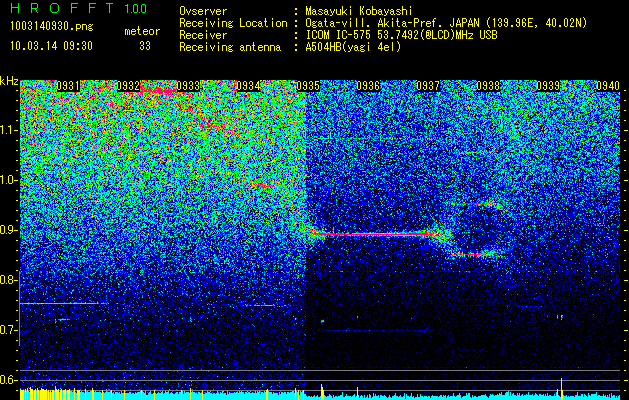
Task: Click the date stamp 10.03.14 09:30
Action: click(51, 46)
